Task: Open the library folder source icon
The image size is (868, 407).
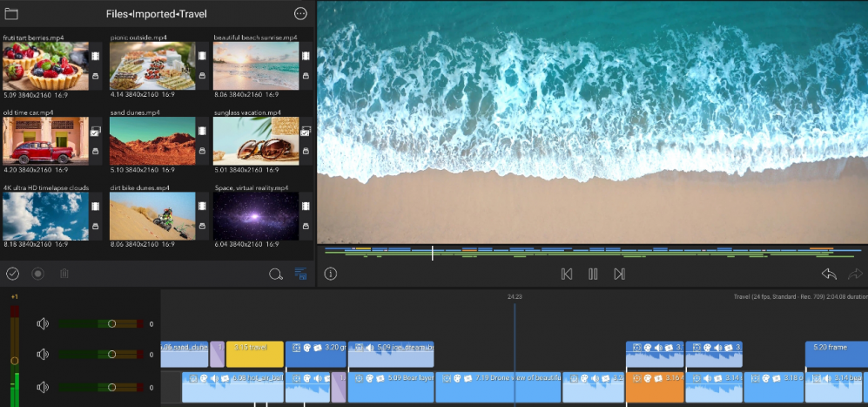Action: point(11,14)
